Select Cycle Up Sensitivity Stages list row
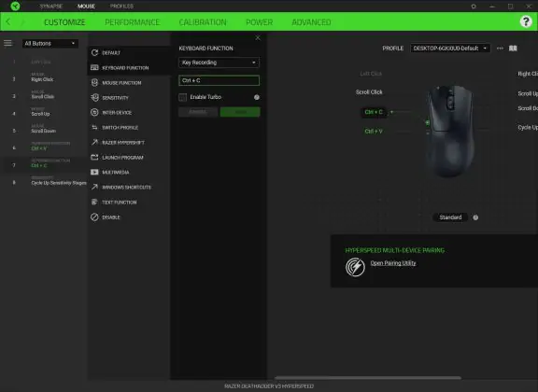The height and width of the screenshot is (392, 538). (44, 182)
